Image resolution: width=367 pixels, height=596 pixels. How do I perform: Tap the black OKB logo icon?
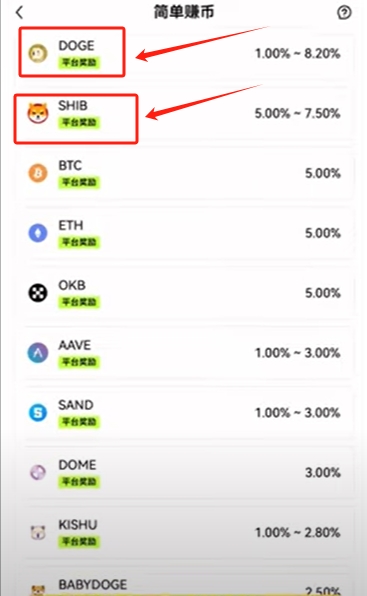click(38, 293)
